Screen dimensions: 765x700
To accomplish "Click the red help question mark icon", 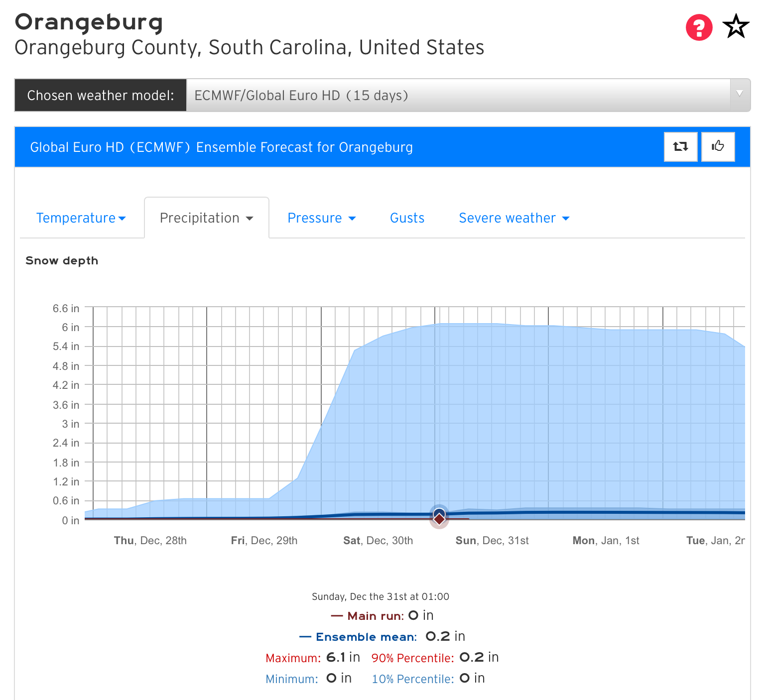I will tap(699, 27).
